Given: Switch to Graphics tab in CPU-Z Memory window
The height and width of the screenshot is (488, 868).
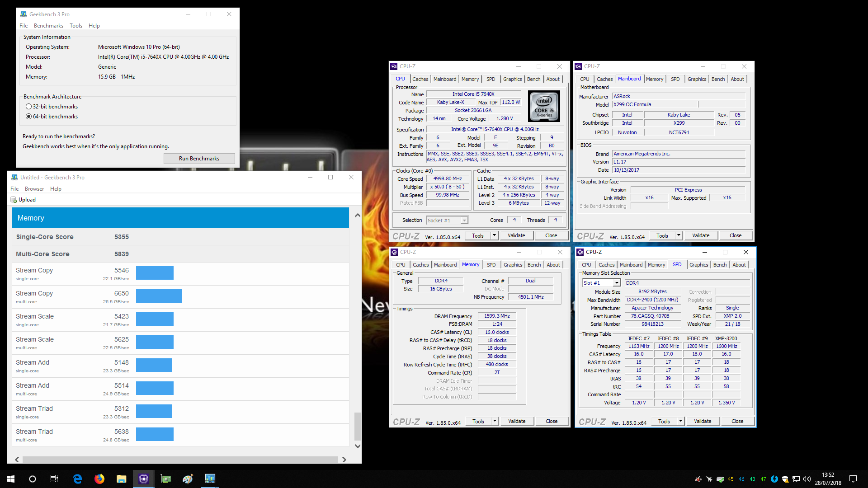Looking at the screenshot, I should click(513, 265).
